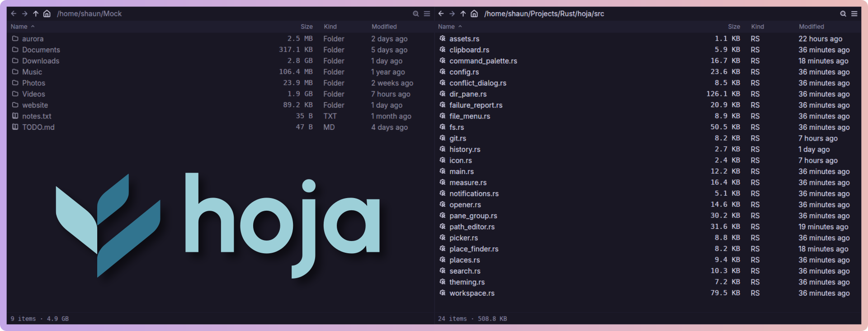The image size is (868, 331).
Task: Go forward in the right hoja/src pane
Action: point(452,14)
